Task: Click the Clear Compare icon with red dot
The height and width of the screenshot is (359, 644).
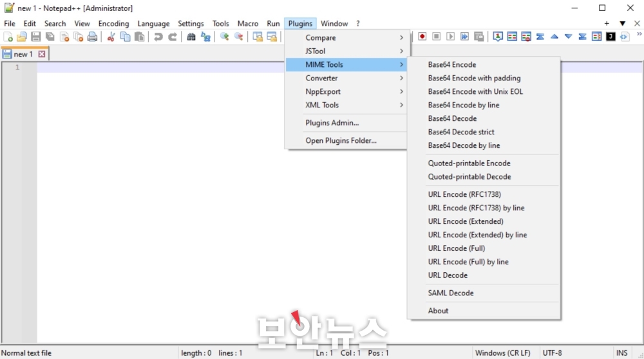Action: (x=526, y=37)
